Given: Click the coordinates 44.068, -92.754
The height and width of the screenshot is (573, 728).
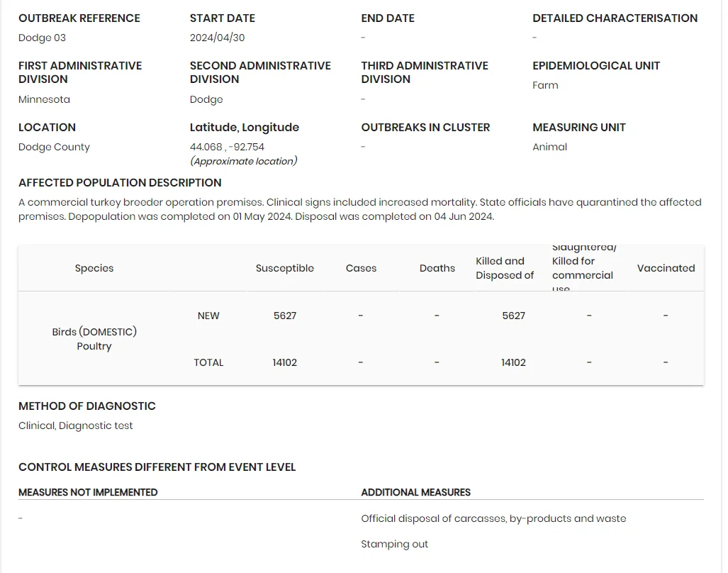Looking at the screenshot, I should (x=227, y=147).
